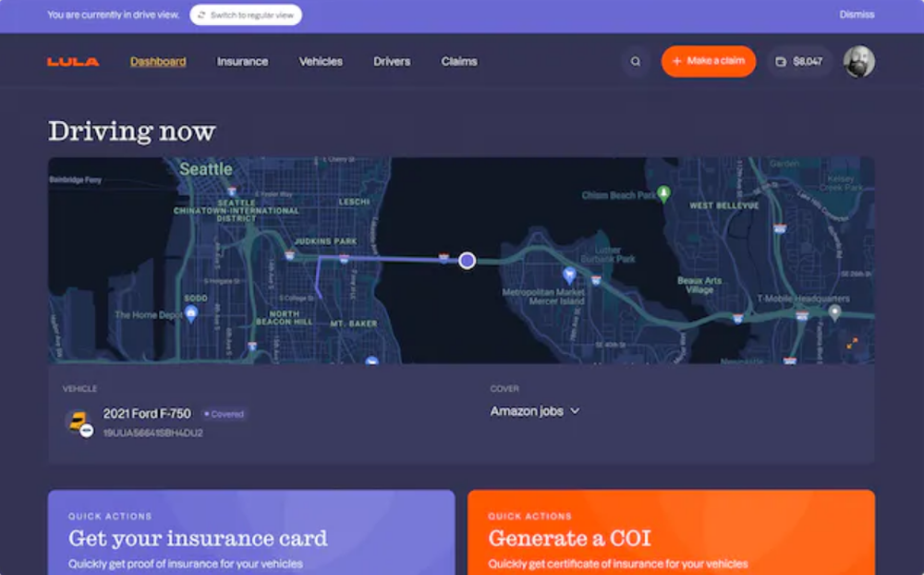
Task: Click the Luther Burbank Park label
Action: 608,254
